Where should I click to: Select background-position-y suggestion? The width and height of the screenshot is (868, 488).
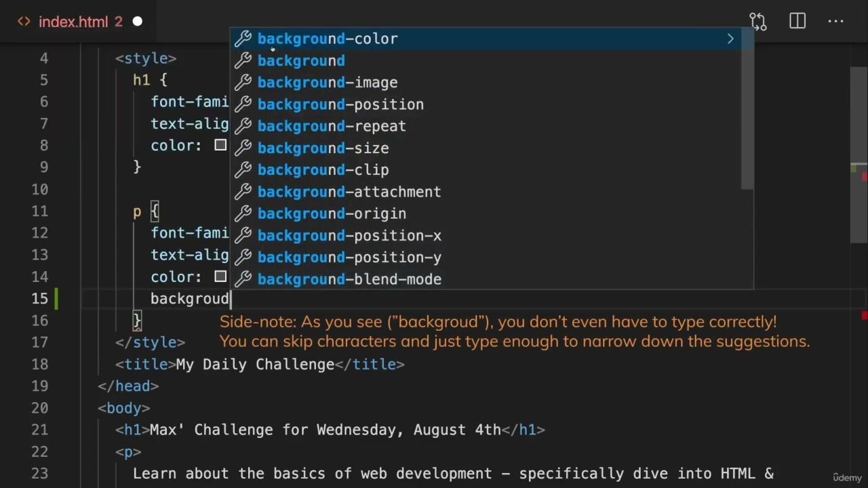[x=492, y=258]
